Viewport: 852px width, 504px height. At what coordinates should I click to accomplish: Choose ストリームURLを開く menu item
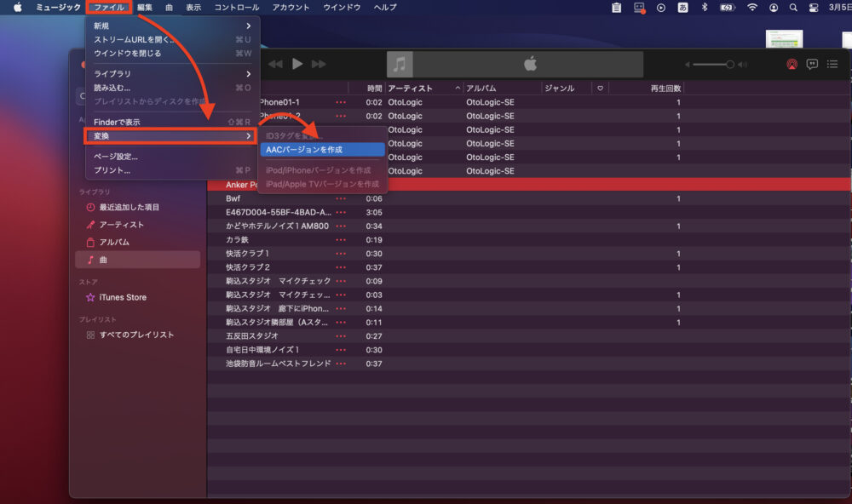point(172,40)
